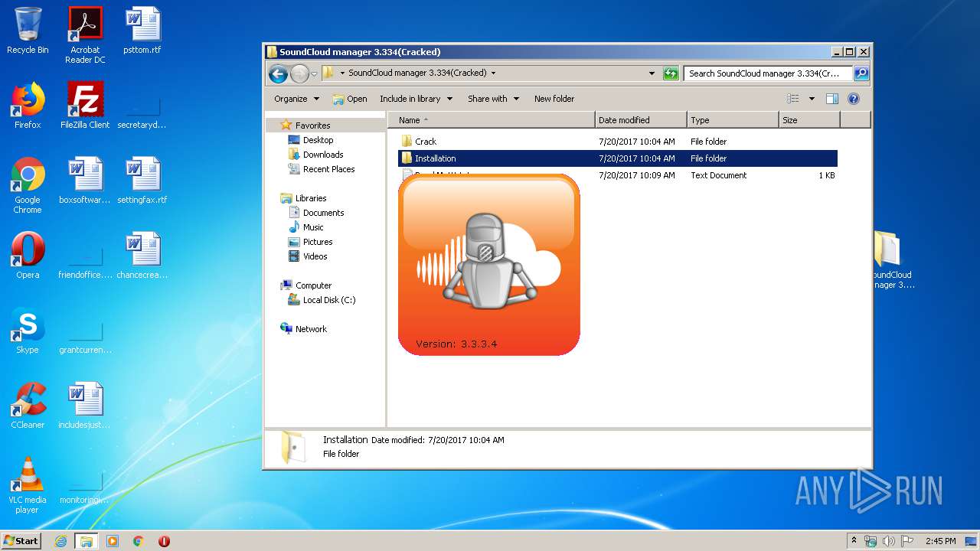Click the search magnifier icon
Viewport: 980px width, 551px height.
click(861, 73)
